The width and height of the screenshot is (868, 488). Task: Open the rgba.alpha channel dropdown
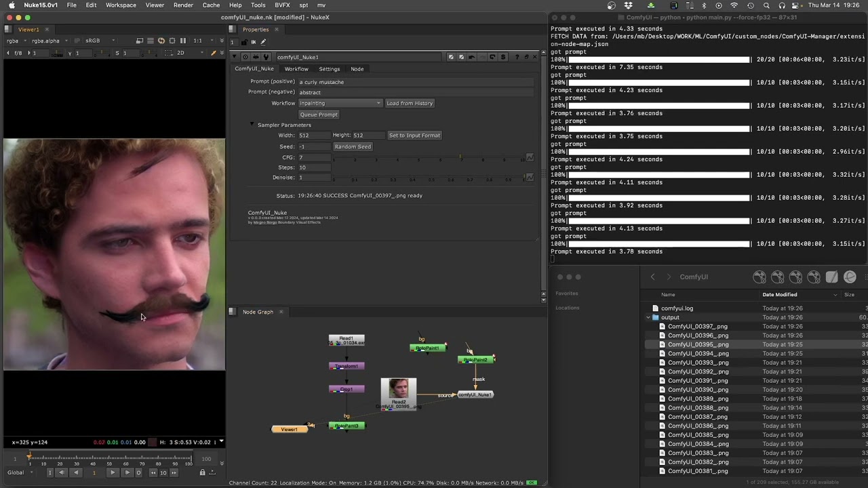[x=50, y=41]
